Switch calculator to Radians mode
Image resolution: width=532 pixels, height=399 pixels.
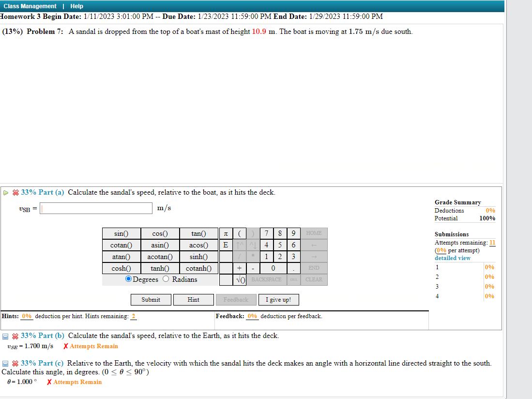[x=165, y=279]
